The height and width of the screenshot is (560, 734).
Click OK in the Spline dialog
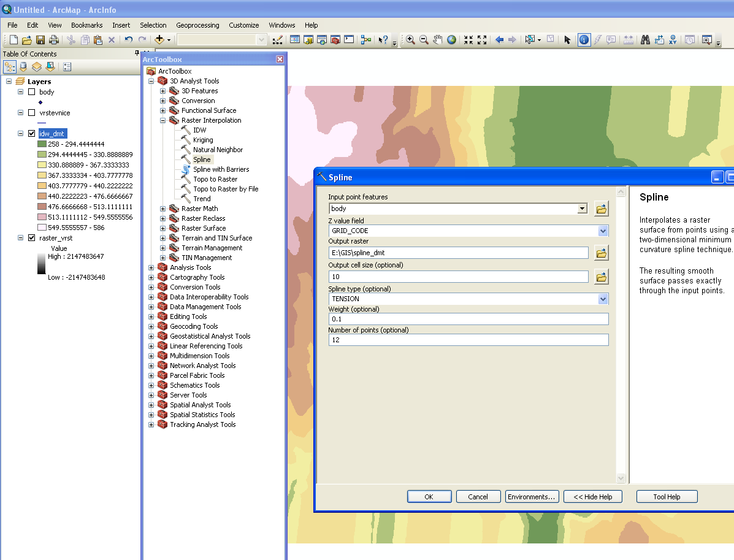(429, 497)
